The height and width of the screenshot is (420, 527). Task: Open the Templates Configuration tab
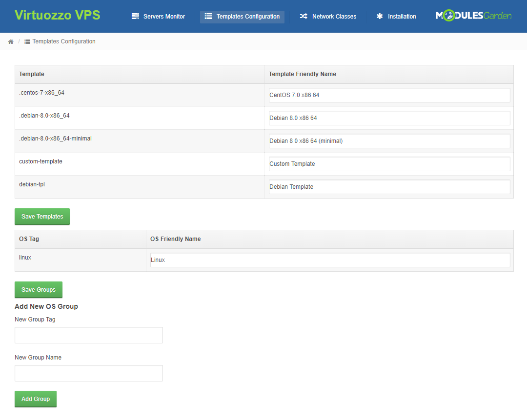tap(242, 17)
